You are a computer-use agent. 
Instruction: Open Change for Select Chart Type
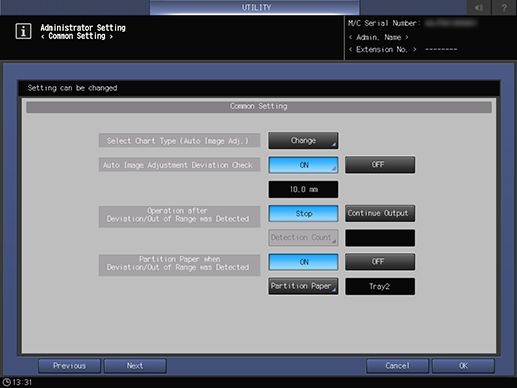click(x=303, y=141)
